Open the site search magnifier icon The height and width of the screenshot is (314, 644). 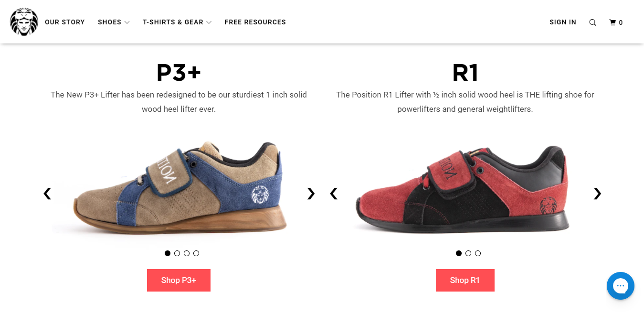592,22
